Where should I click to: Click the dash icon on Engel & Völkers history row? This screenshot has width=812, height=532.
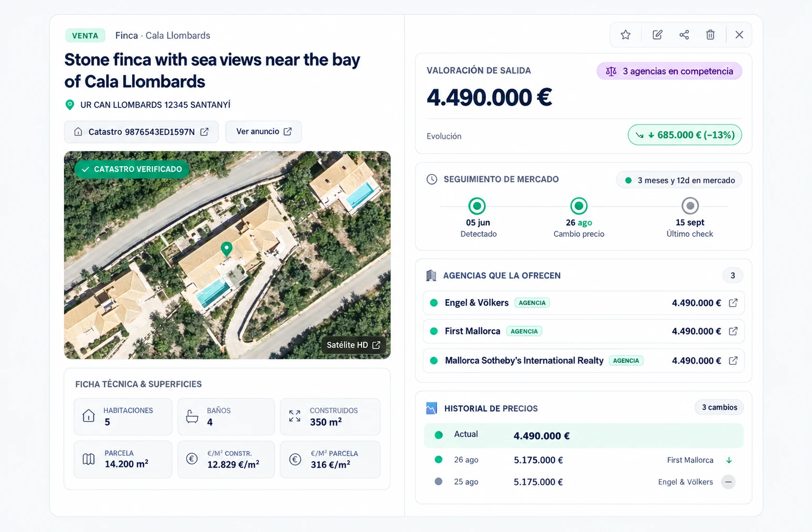pyautogui.click(x=728, y=482)
